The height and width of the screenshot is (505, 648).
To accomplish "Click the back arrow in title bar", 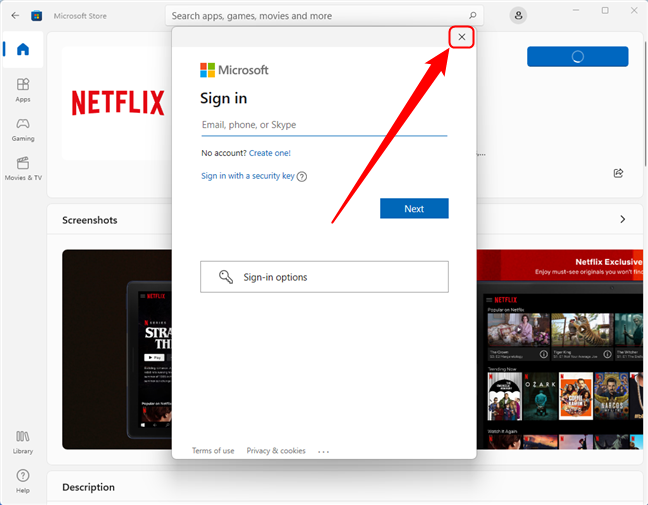I will 15,16.
